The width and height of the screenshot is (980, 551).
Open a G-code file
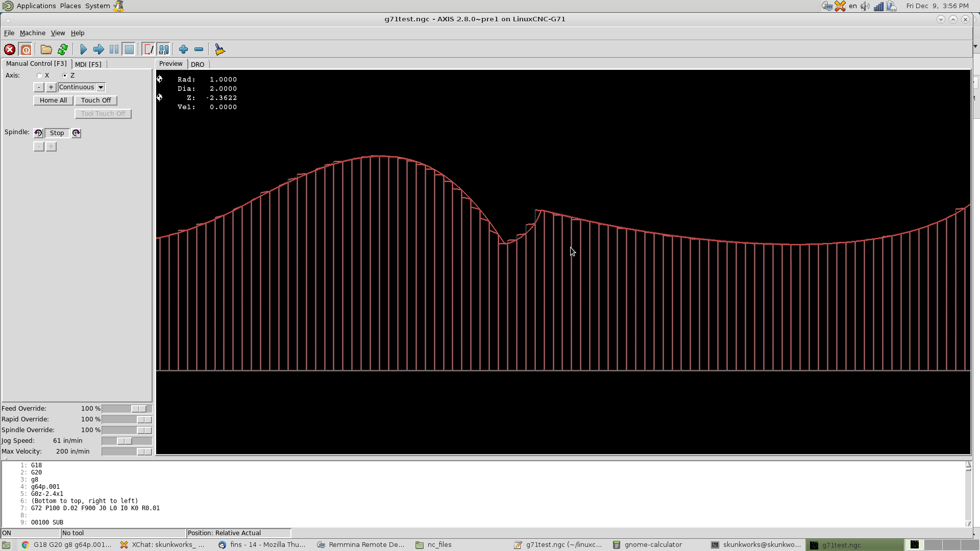[x=46, y=49]
